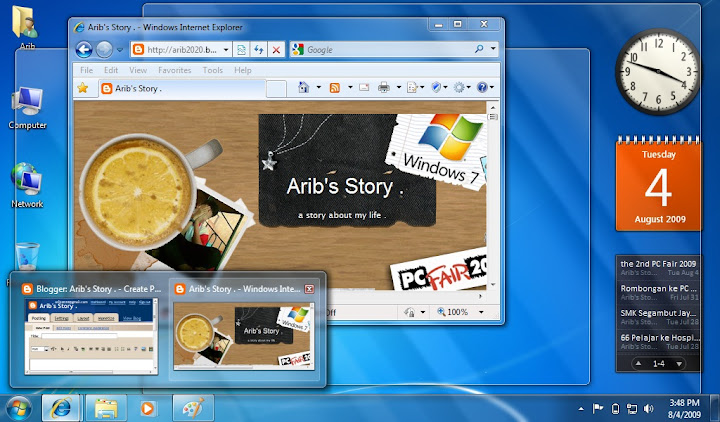
Task: Click the zoom level 100% button
Action: [x=452, y=312]
